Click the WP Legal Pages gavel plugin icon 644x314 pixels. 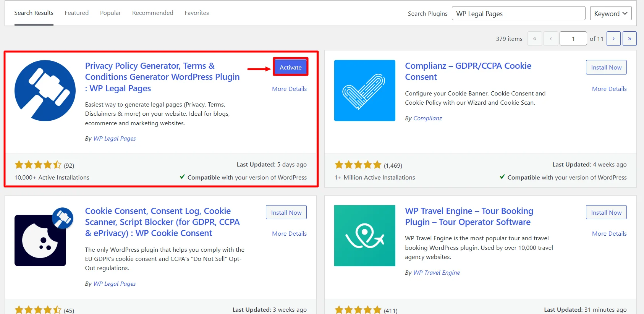pyautogui.click(x=45, y=91)
